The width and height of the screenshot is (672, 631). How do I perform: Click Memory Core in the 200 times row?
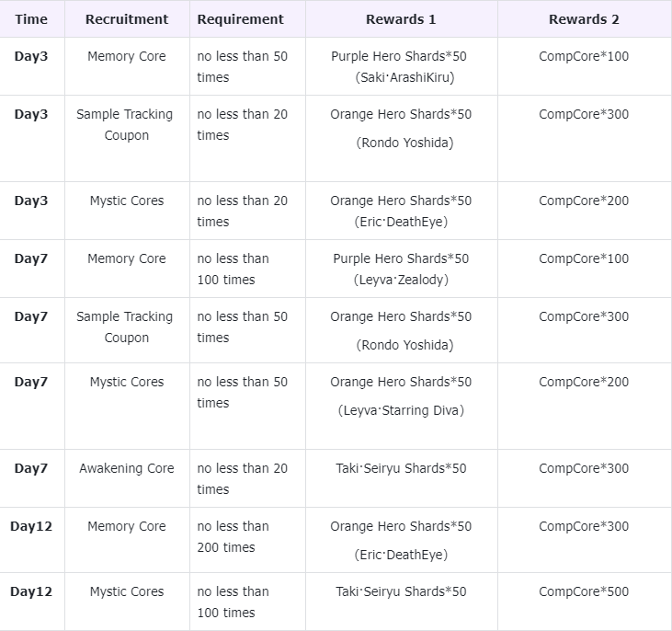(127, 526)
